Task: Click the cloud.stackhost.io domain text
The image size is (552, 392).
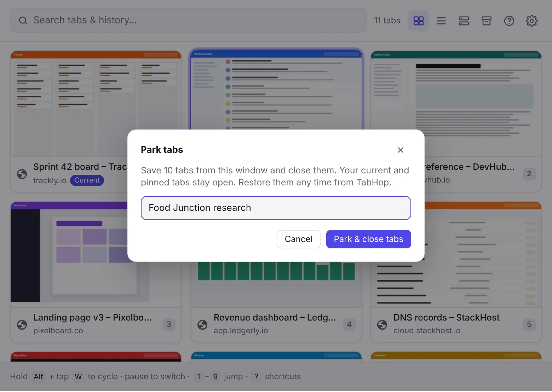Action: [427, 331]
